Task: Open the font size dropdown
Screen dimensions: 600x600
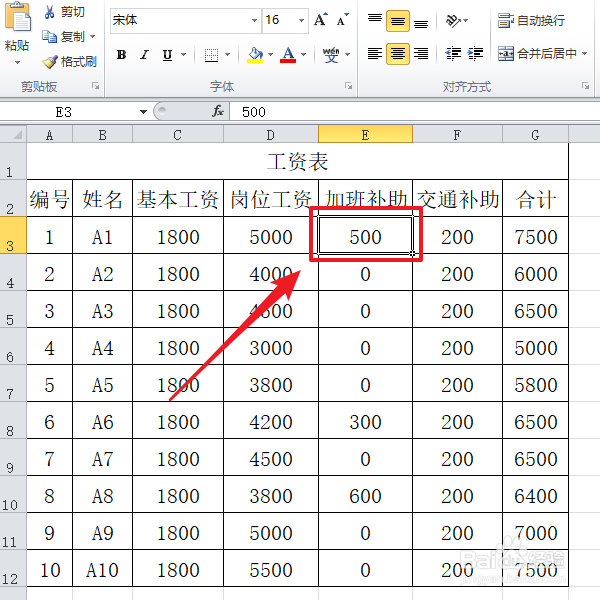Action: [x=302, y=20]
